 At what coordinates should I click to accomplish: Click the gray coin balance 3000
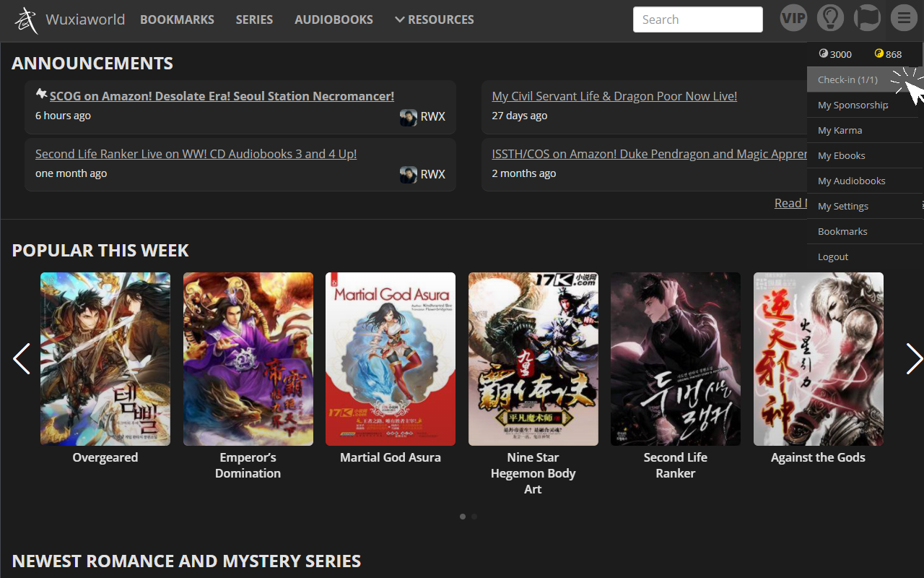[x=835, y=54]
